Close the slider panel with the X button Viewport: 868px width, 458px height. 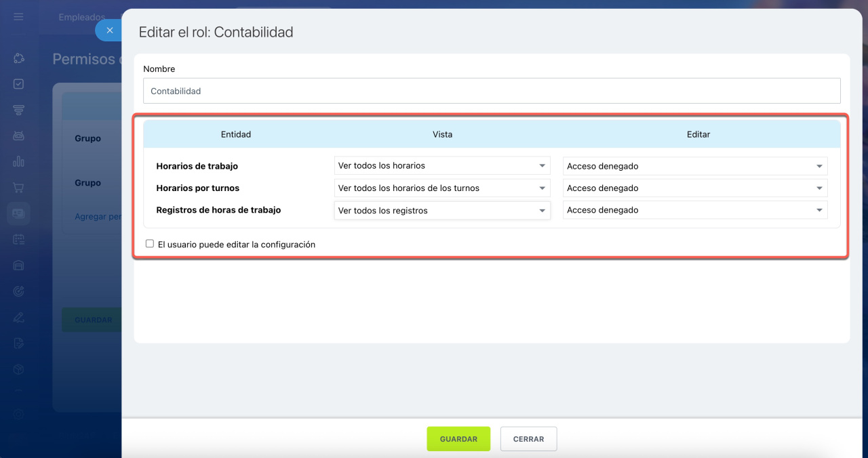point(109,30)
